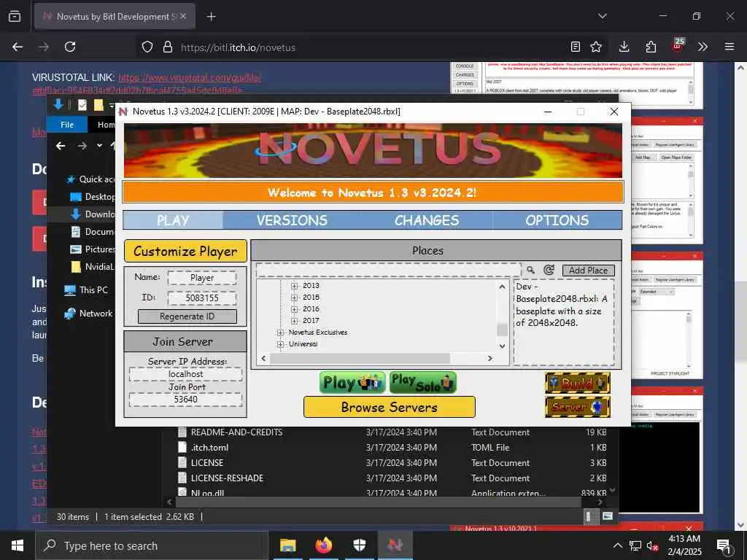This screenshot has height=560, width=747.
Task: Click the site padlock icon in address bar
Action: coord(167,47)
